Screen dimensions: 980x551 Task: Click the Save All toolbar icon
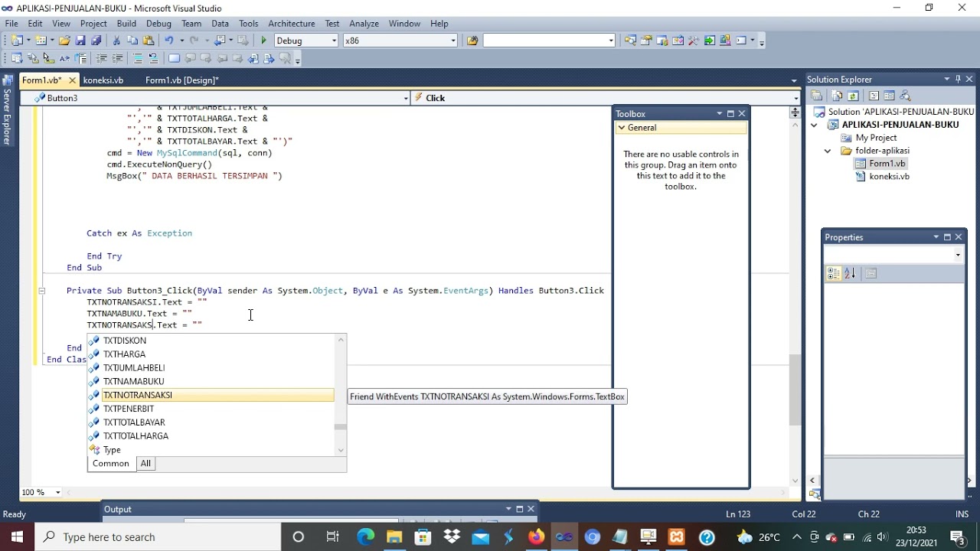[x=96, y=41]
